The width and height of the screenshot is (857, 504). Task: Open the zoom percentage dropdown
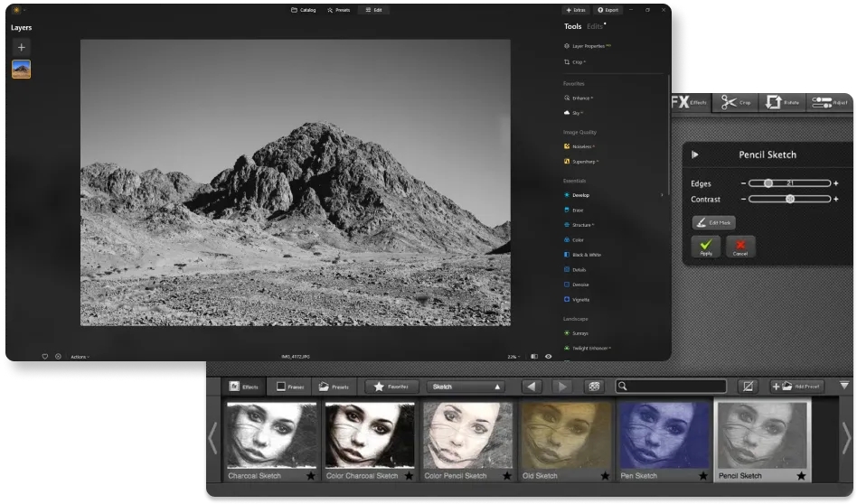(513, 356)
